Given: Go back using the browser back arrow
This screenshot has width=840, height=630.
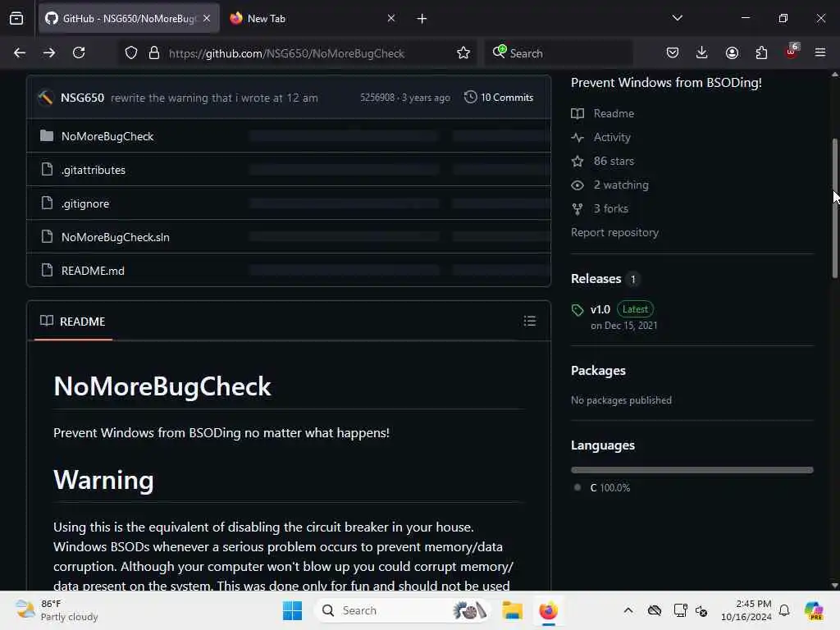Looking at the screenshot, I should pos(20,52).
